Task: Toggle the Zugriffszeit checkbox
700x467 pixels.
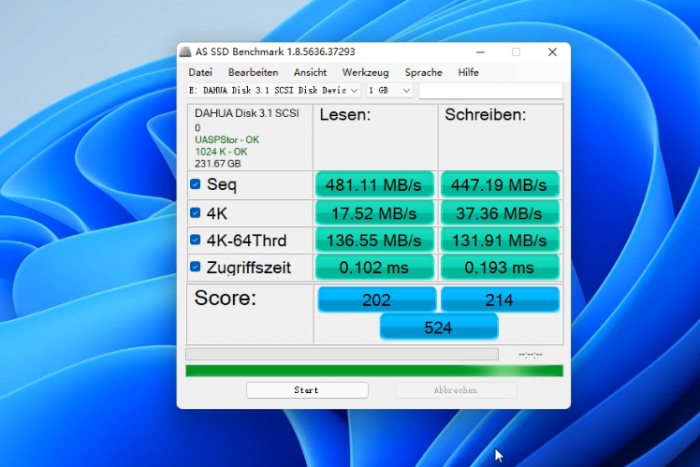Action: [x=196, y=267]
